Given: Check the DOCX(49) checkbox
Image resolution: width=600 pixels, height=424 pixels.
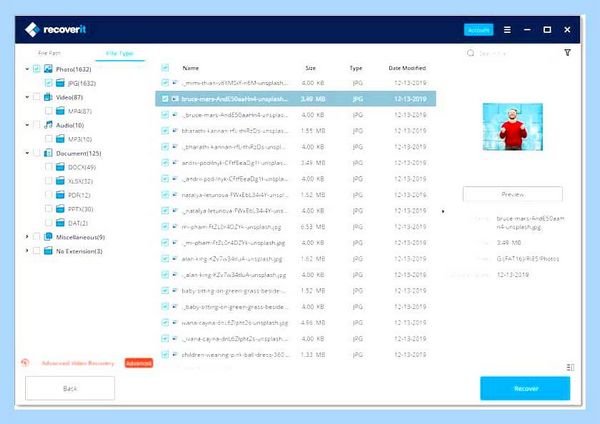Looking at the screenshot, I should pos(49,166).
